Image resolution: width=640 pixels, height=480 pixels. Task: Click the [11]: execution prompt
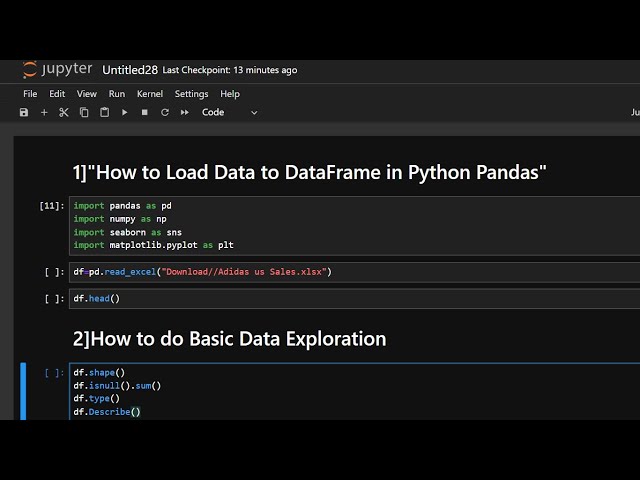click(x=52, y=206)
